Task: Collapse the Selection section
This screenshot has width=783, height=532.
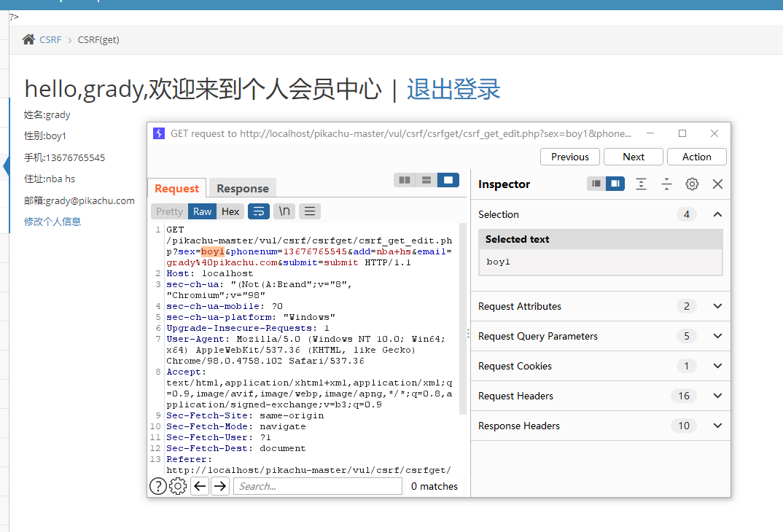Action: [717, 214]
